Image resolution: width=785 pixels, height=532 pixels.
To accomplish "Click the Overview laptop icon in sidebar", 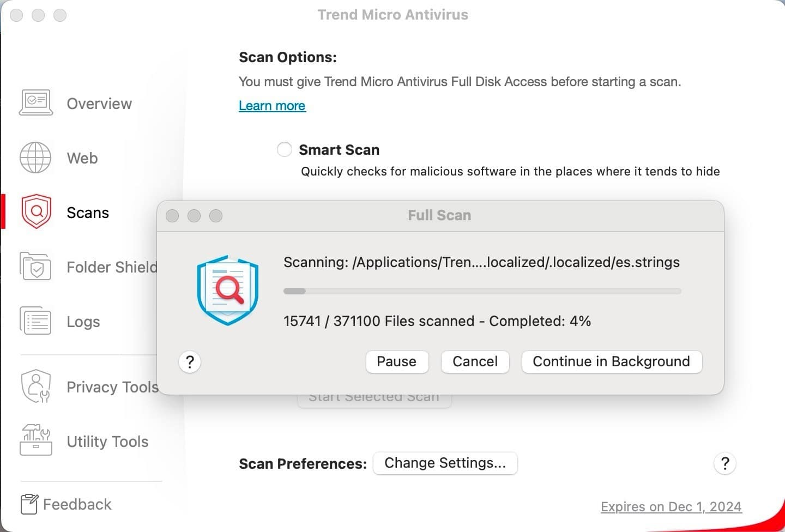I will (x=36, y=102).
